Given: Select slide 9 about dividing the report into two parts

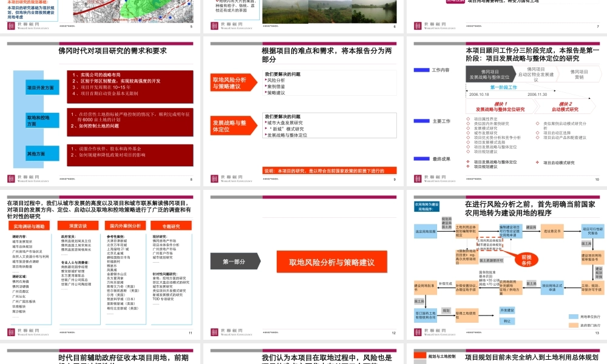Looking at the screenshot, I should click(x=303, y=112).
